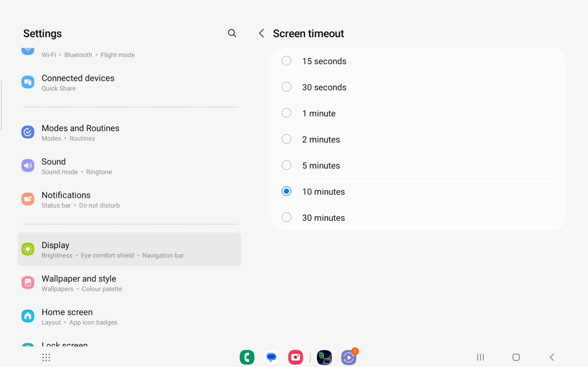Open Wallpaper and style settings

pos(79,283)
